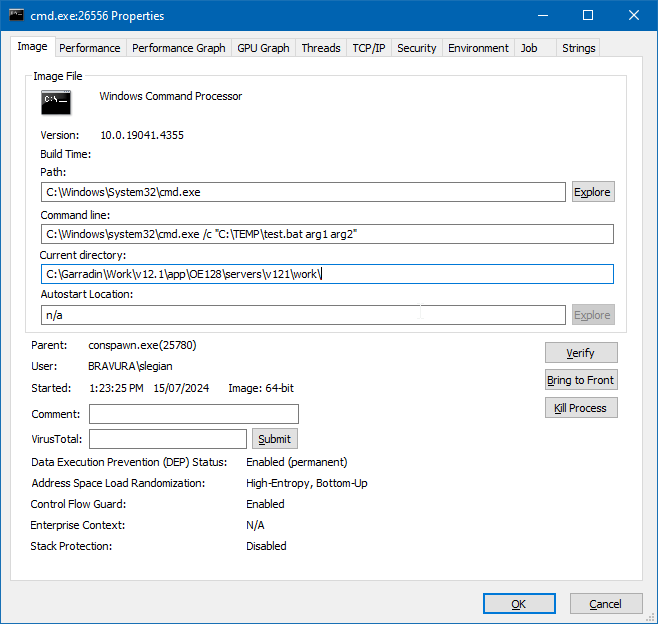Viewport: 658px width, 624px height.
Task: Click the Kill Process button
Action: tap(581, 407)
